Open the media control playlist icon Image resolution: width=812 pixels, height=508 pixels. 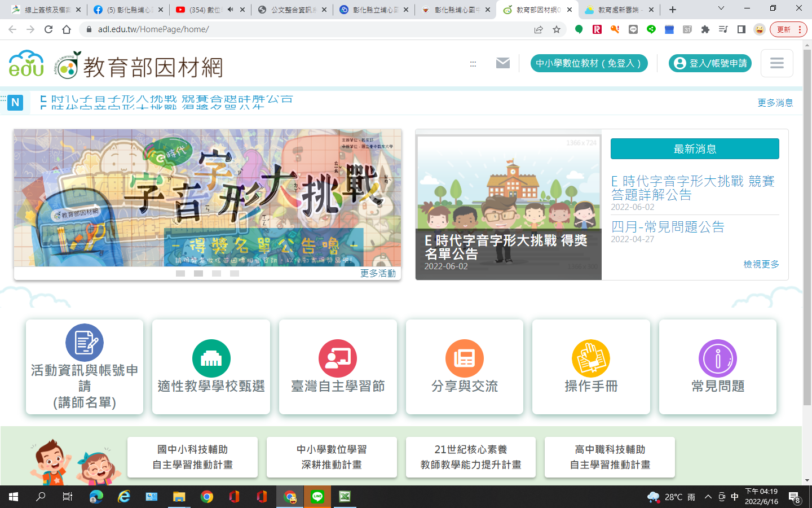pyautogui.click(x=723, y=29)
